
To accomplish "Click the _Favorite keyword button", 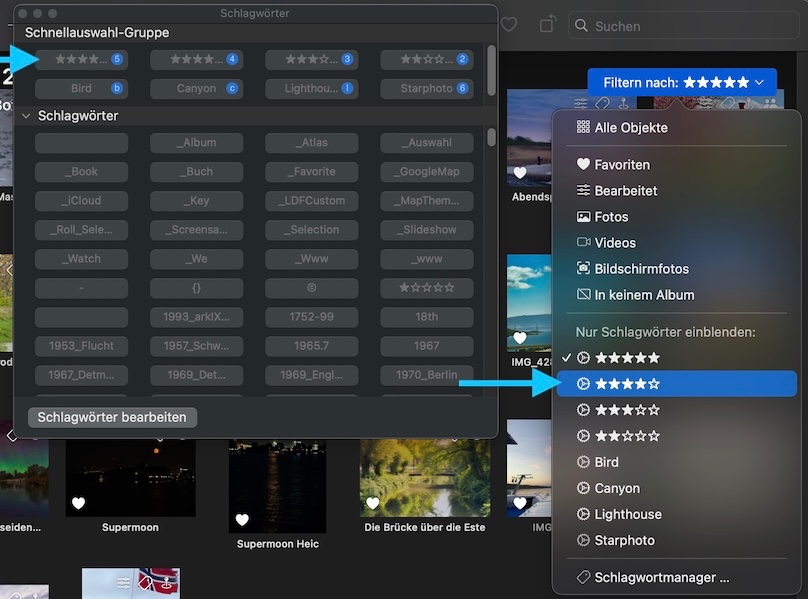I will tap(311, 172).
